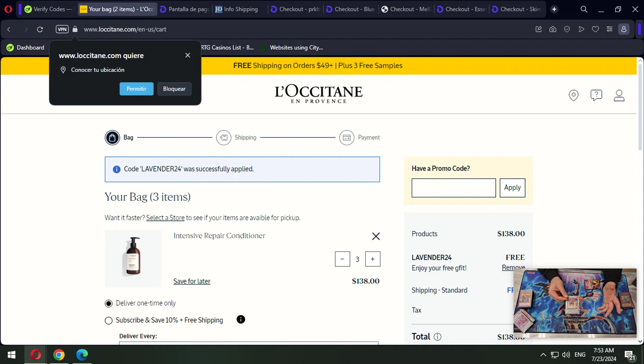Allow location with Permitir button
The width and height of the screenshot is (644, 364).
(x=137, y=89)
